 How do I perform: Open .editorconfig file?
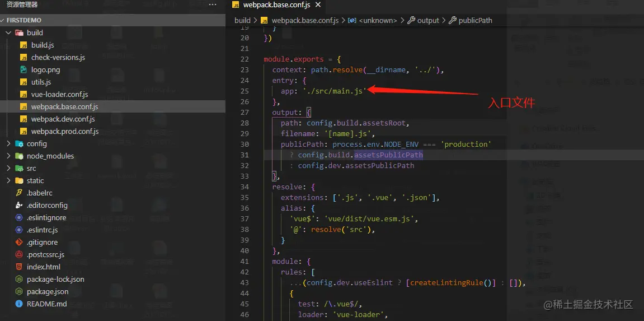47,205
